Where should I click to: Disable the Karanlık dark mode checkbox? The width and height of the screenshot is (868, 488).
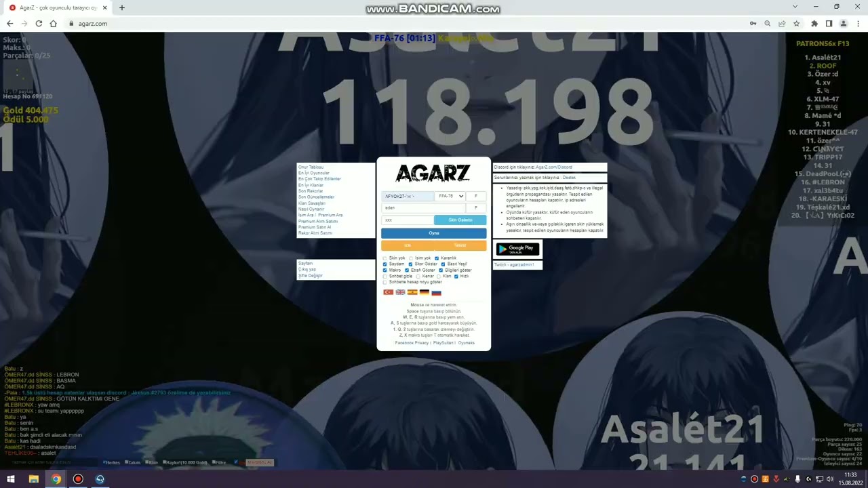[437, 258]
